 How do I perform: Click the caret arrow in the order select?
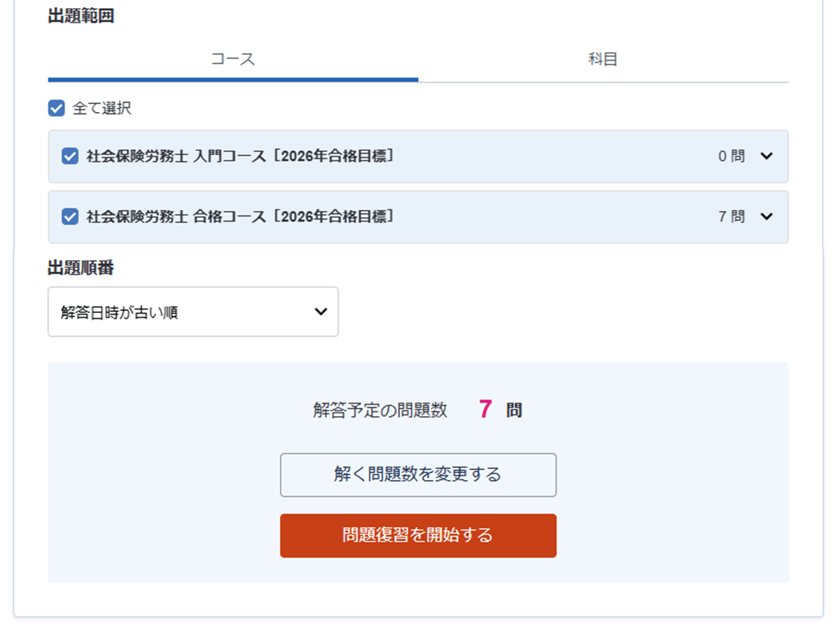click(321, 312)
